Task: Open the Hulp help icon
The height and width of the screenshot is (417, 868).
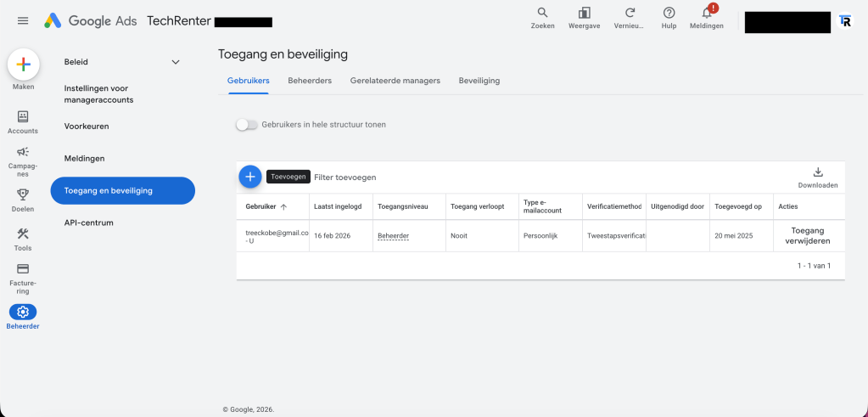Action: coord(669,14)
